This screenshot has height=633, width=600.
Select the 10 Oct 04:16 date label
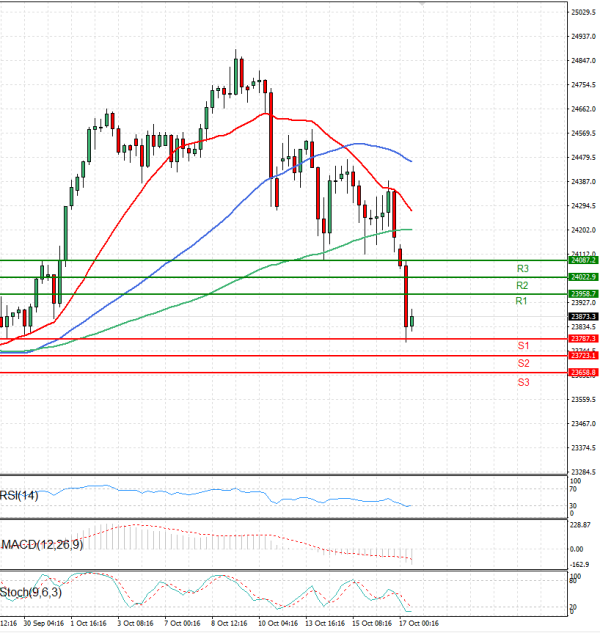pos(278,623)
